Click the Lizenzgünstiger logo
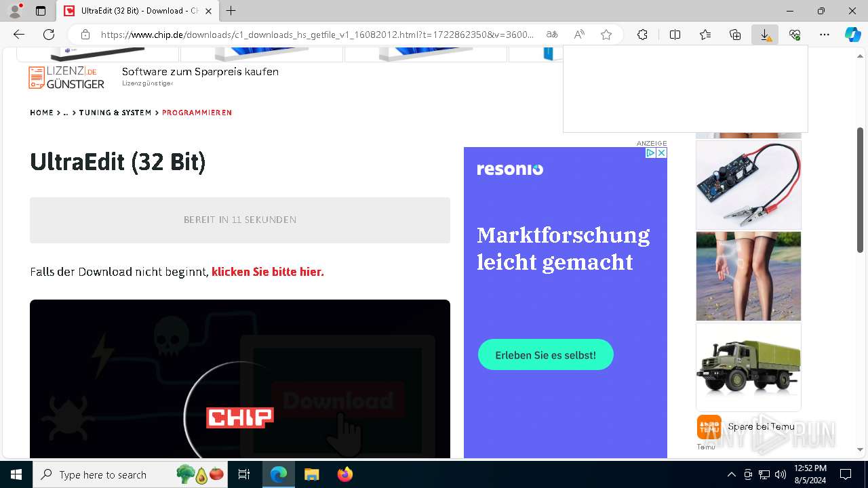The height and width of the screenshot is (488, 868). coord(66,77)
